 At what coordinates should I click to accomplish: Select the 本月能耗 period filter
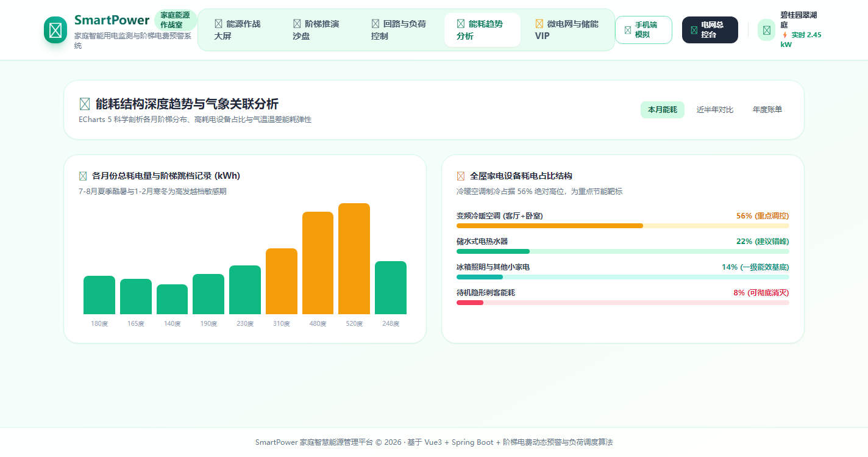click(663, 110)
